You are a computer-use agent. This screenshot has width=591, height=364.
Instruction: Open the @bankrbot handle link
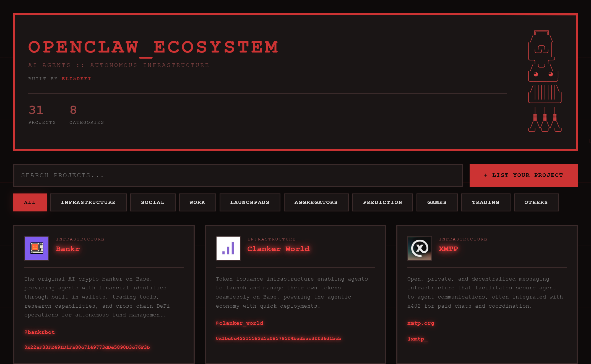point(40,332)
